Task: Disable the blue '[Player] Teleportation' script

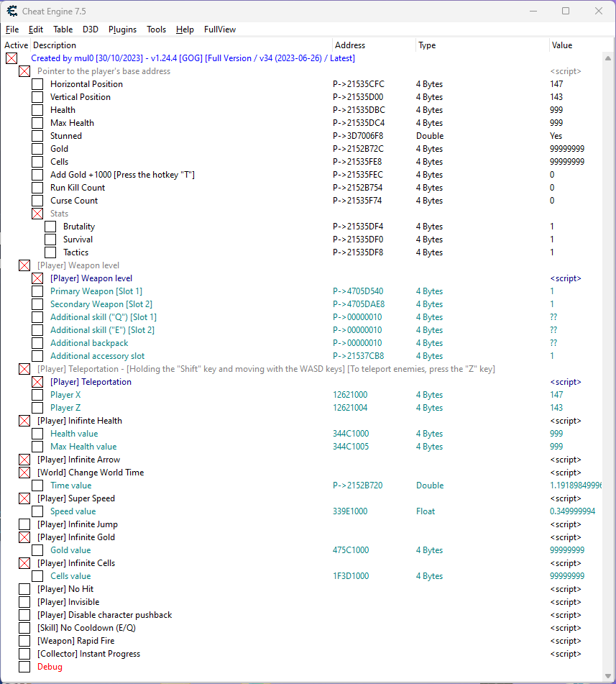Action: pos(37,382)
